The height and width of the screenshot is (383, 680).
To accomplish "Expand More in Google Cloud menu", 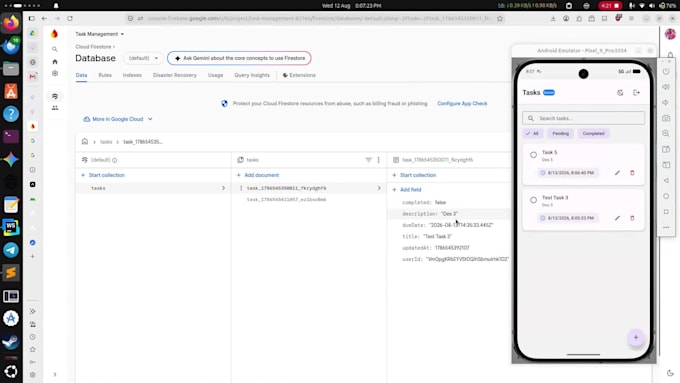I will coord(118,119).
